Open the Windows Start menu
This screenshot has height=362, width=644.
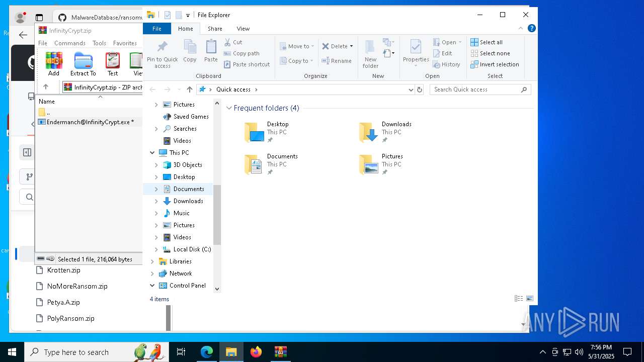(x=12, y=352)
